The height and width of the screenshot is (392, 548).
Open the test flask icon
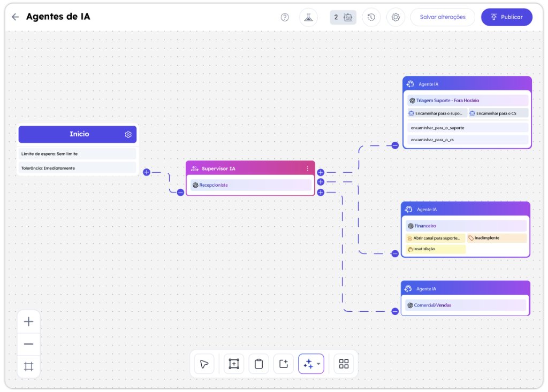[308, 17]
